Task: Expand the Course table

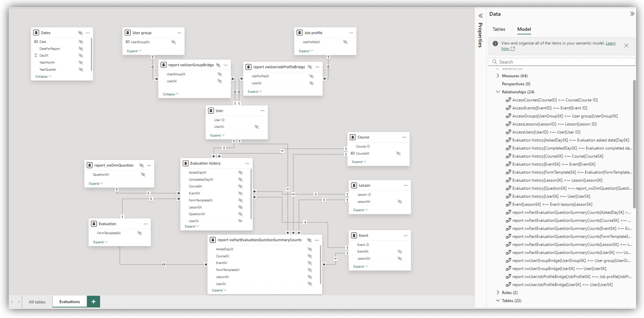Action: [x=359, y=162]
